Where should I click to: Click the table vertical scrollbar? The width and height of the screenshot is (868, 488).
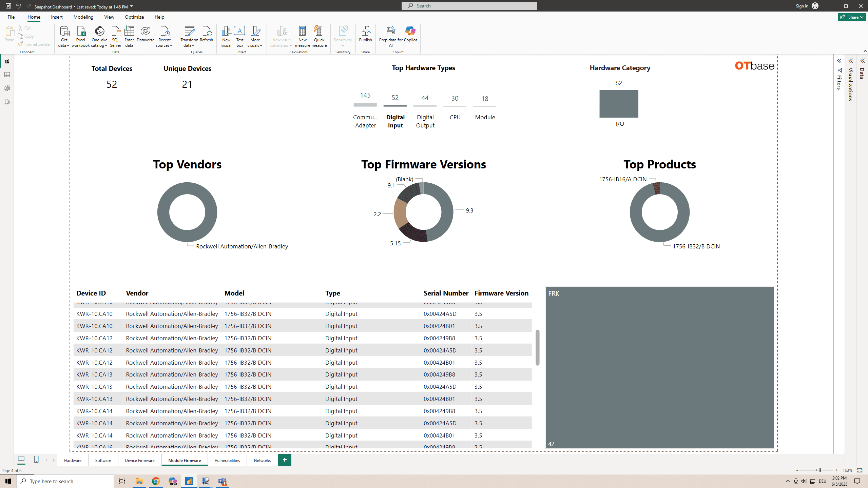537,347
